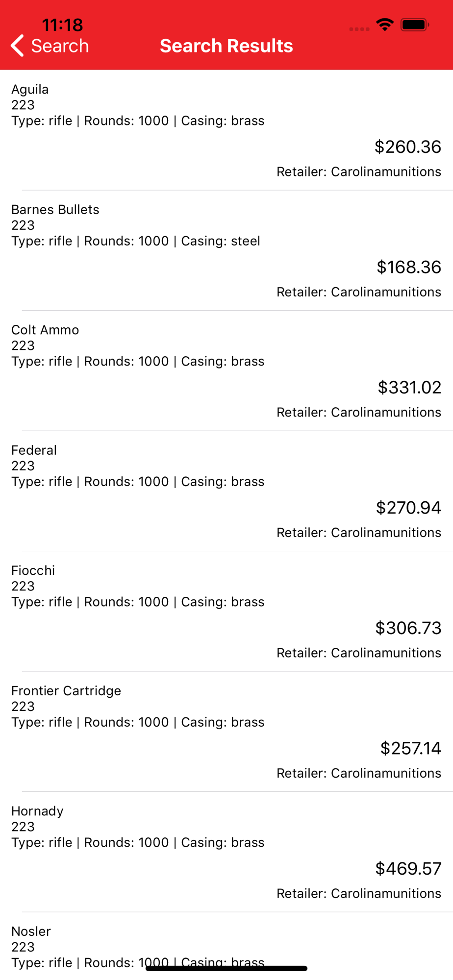This screenshot has height=980, width=453.
Task: Tap the home indicator bar
Action: point(226,968)
